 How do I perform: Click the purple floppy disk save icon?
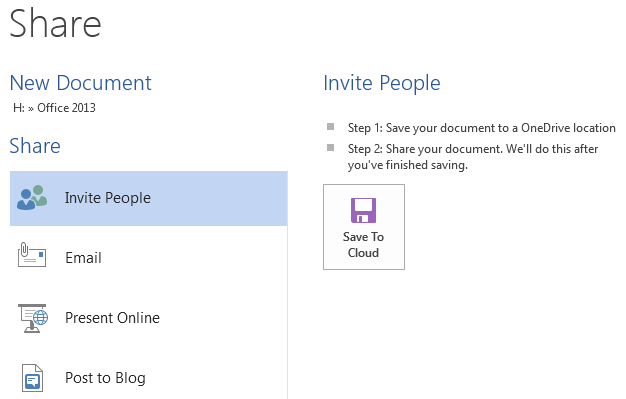point(363,210)
